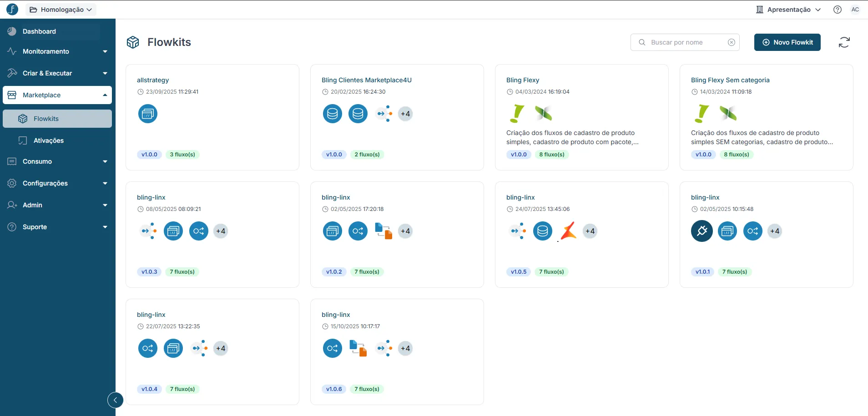The height and width of the screenshot is (416, 868).
Task: Click the Bling Flexy card description text
Action: 572,137
